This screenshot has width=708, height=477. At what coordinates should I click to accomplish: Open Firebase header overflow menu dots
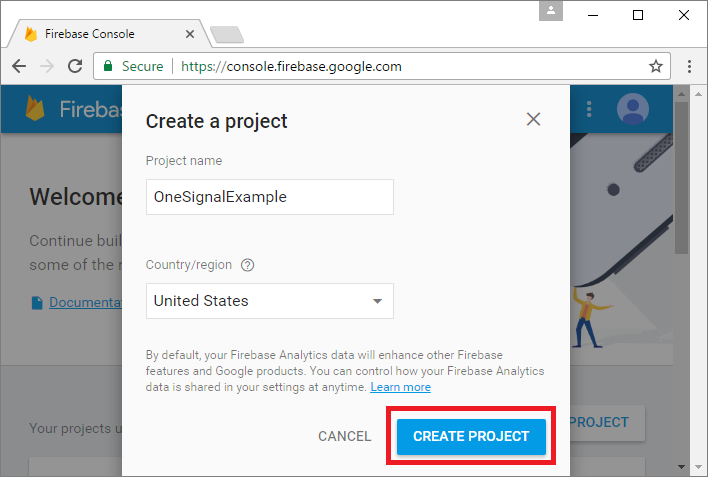pyautogui.click(x=589, y=109)
